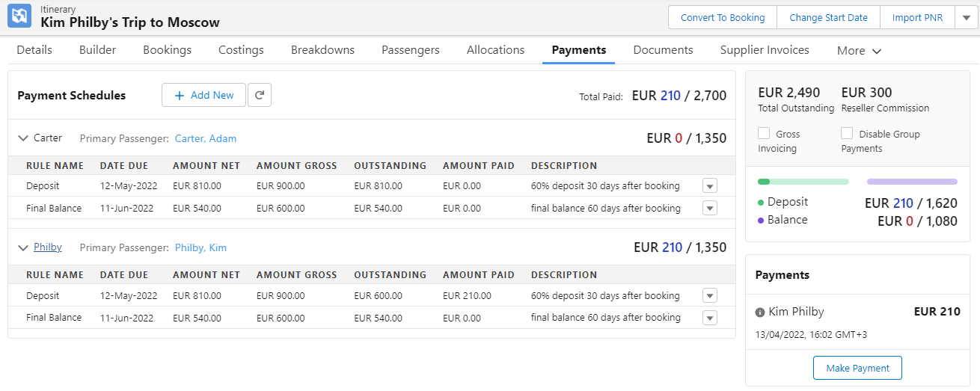The image size is (980, 391).
Task: Open row menu for Philby's Final Balance
Action: pyautogui.click(x=710, y=318)
